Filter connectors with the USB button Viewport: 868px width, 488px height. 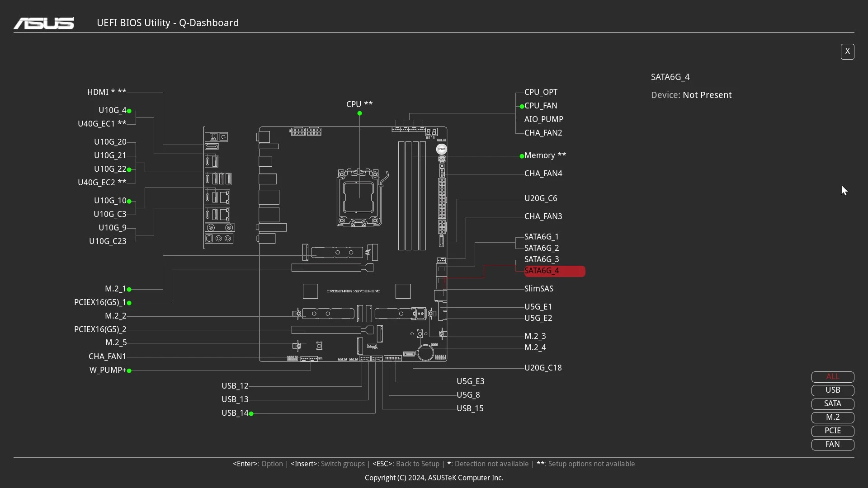[x=832, y=390]
